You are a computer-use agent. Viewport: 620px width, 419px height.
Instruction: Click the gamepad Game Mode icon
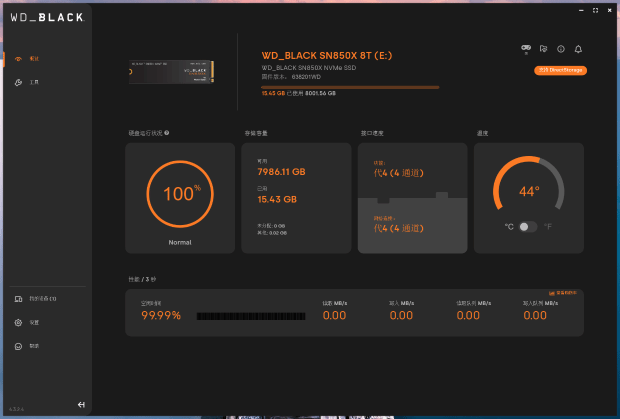(526, 49)
